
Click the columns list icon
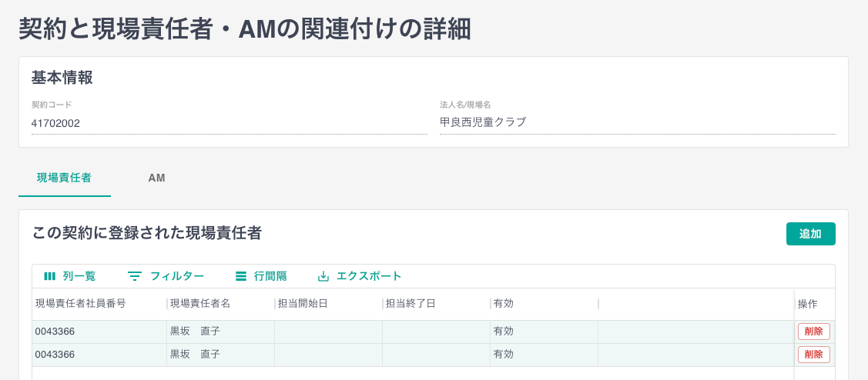pos(49,276)
